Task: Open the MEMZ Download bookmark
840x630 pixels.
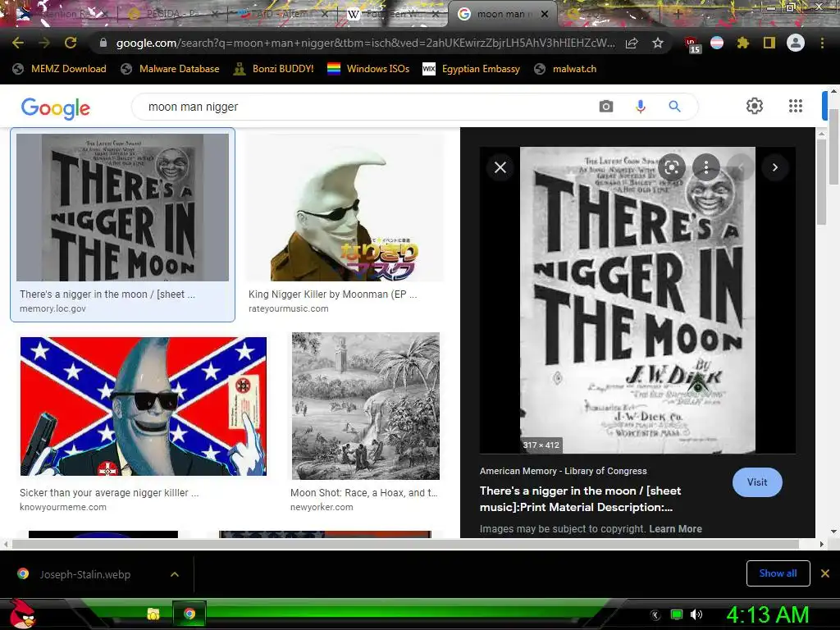Action: 59,69
